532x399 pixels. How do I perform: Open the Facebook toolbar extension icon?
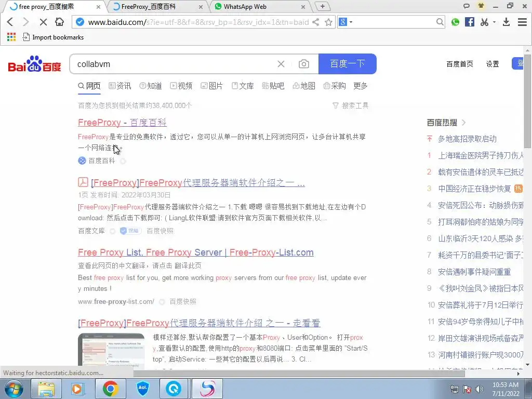pos(470,22)
